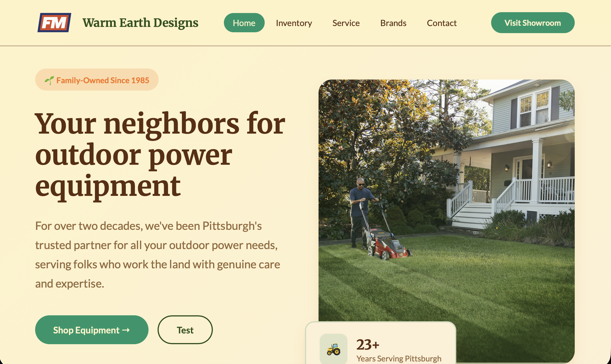Screen dimensions: 611x364
Task: Click the Years Serving Pittsburgh label
Action: (399, 358)
